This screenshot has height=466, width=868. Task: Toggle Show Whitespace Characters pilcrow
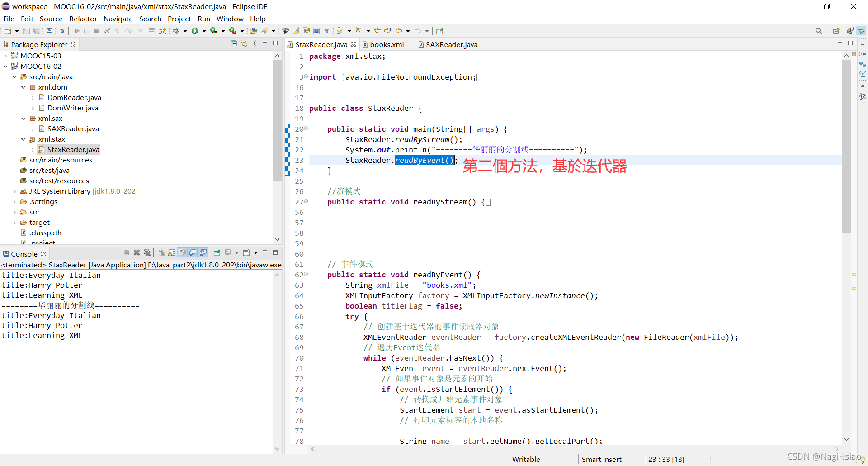(x=327, y=31)
